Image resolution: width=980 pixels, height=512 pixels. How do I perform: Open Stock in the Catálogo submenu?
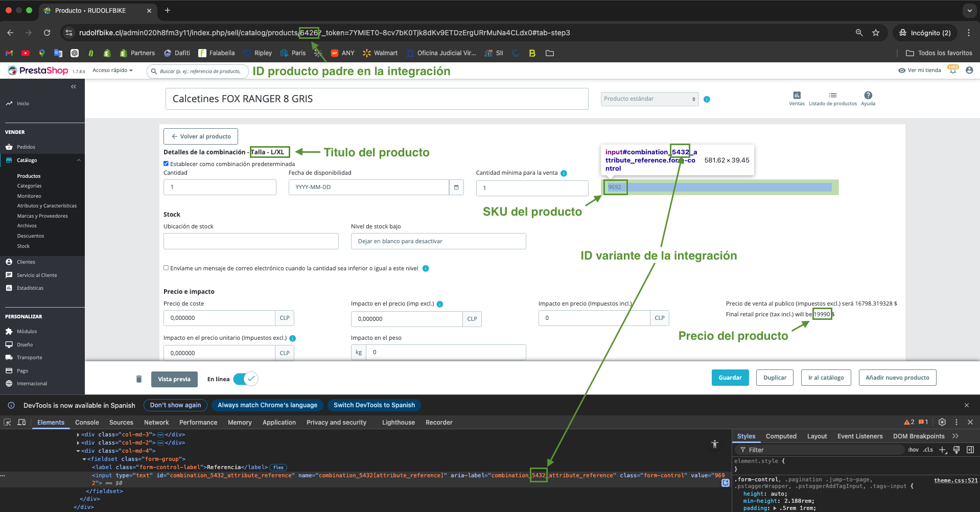24,246
